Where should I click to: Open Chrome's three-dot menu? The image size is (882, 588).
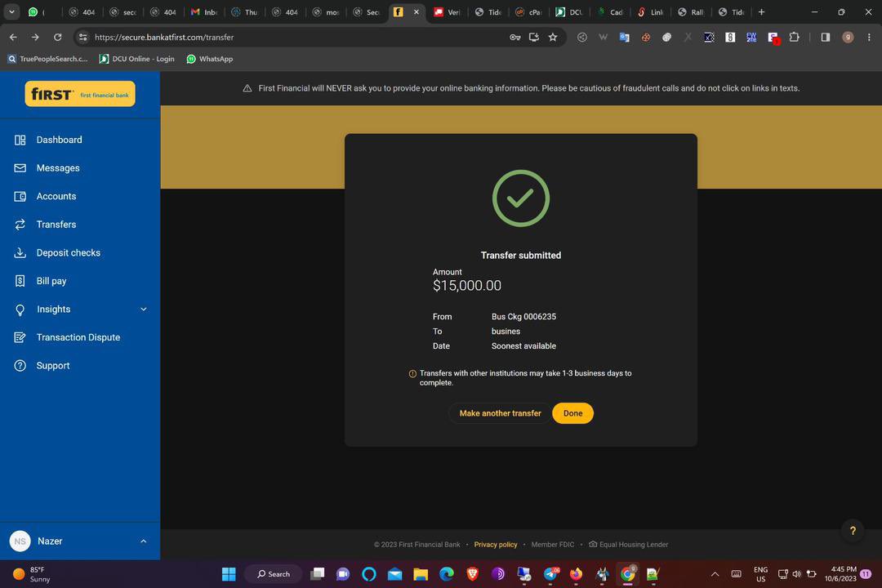click(868, 37)
